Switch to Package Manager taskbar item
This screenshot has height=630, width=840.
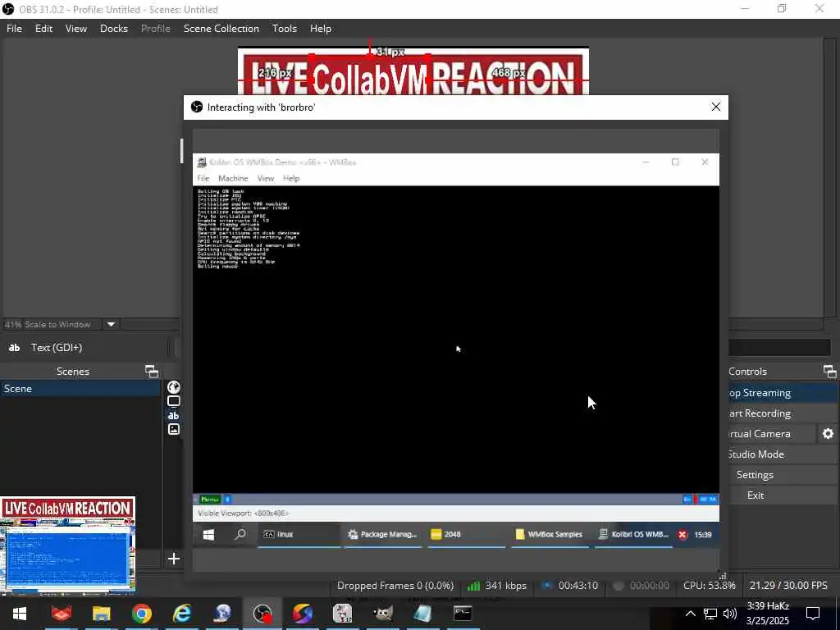click(x=382, y=535)
